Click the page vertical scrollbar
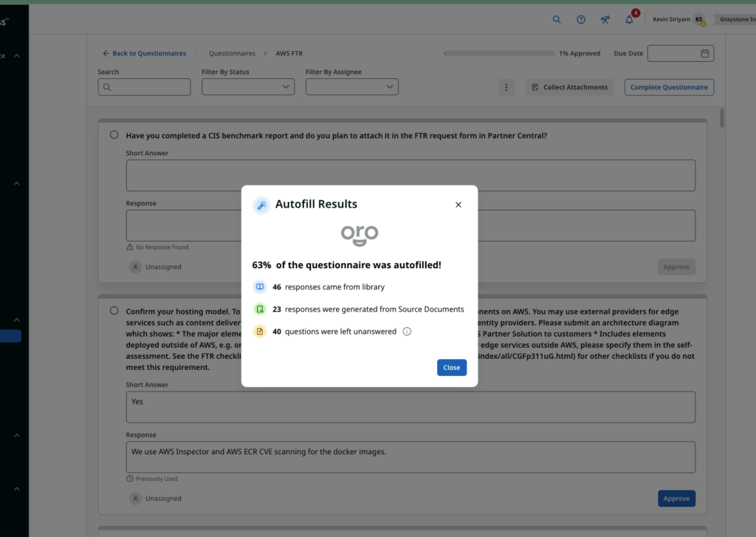Screen dimensions: 756x537 click(722, 118)
